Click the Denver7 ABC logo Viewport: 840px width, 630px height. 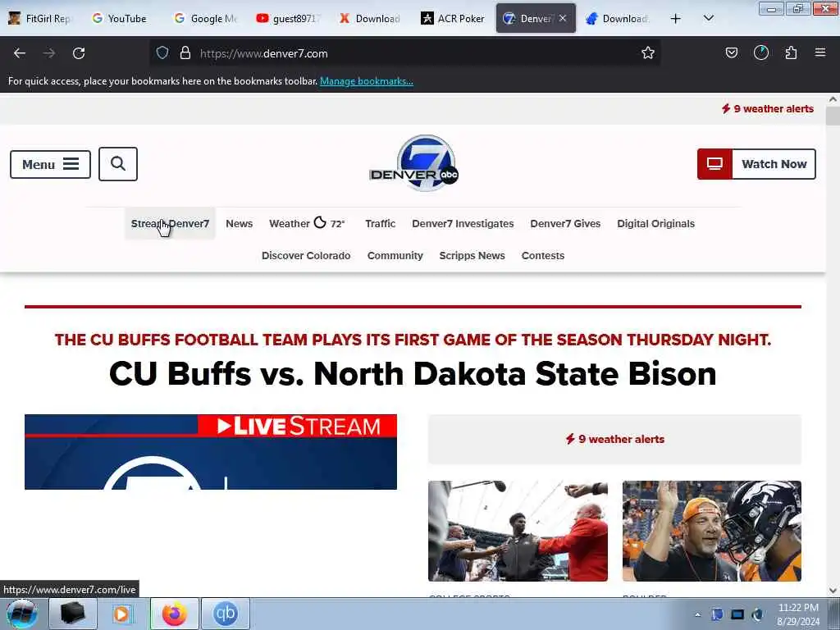tap(413, 163)
